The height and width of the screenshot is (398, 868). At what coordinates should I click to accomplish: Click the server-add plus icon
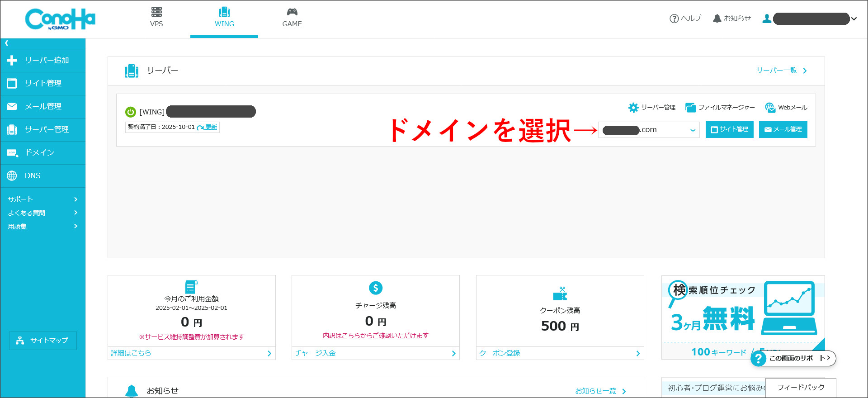coord(12,61)
